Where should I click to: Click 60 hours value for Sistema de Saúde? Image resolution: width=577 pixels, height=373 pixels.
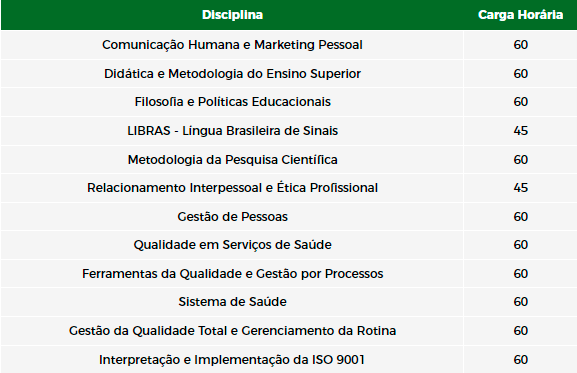coord(520,302)
